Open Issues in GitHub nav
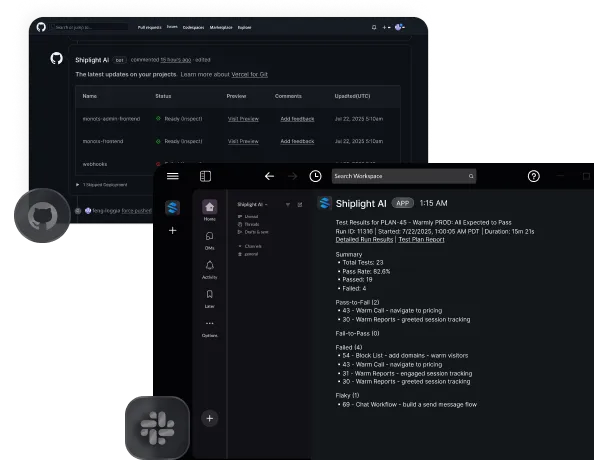 click(x=172, y=27)
